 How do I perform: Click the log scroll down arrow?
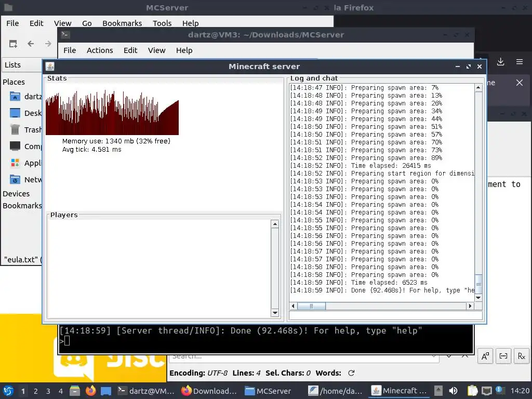478,298
